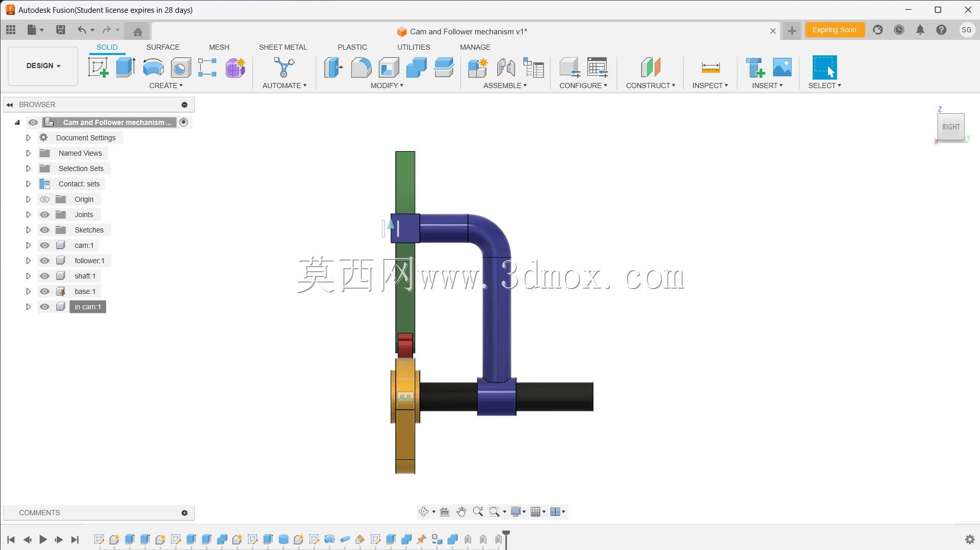Hide the follower:1 component
The width and height of the screenshot is (980, 550).
[x=45, y=261]
